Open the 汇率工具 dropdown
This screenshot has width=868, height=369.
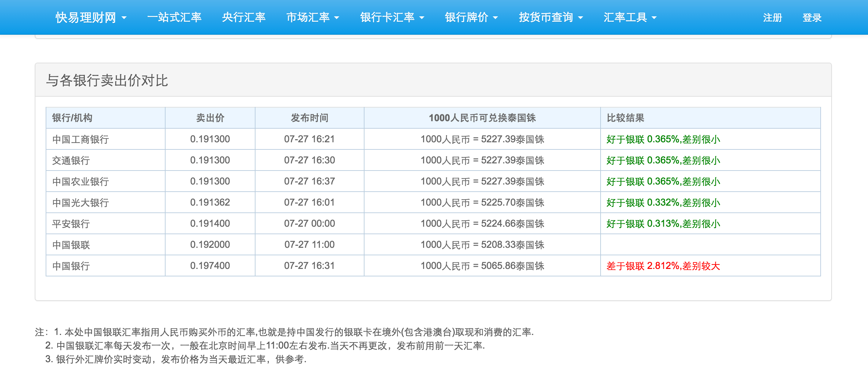pos(630,17)
